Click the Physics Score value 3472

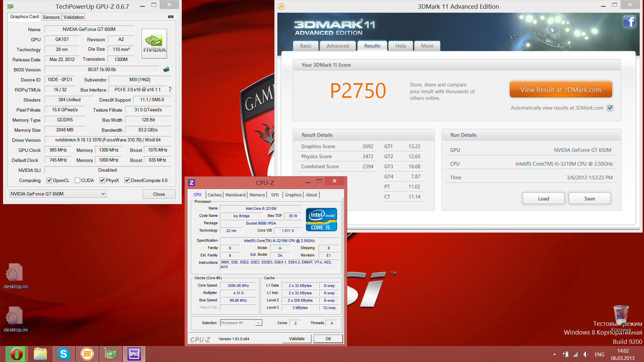point(368,157)
